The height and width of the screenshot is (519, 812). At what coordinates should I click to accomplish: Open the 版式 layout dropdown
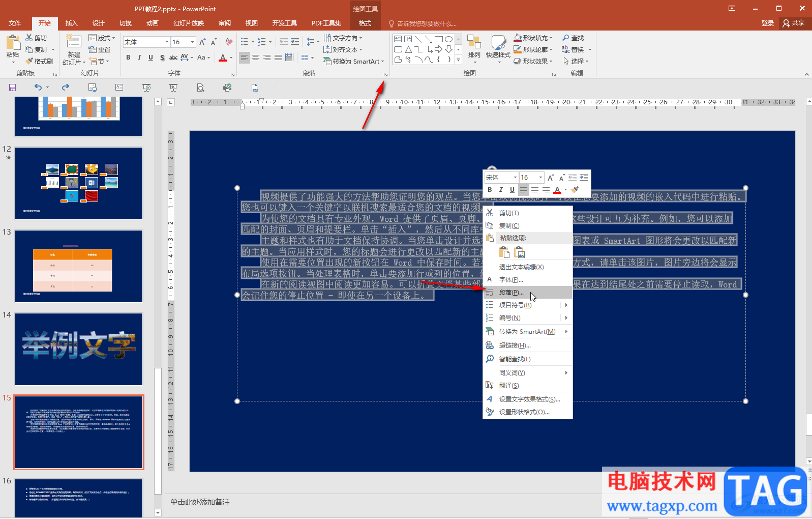(x=102, y=38)
